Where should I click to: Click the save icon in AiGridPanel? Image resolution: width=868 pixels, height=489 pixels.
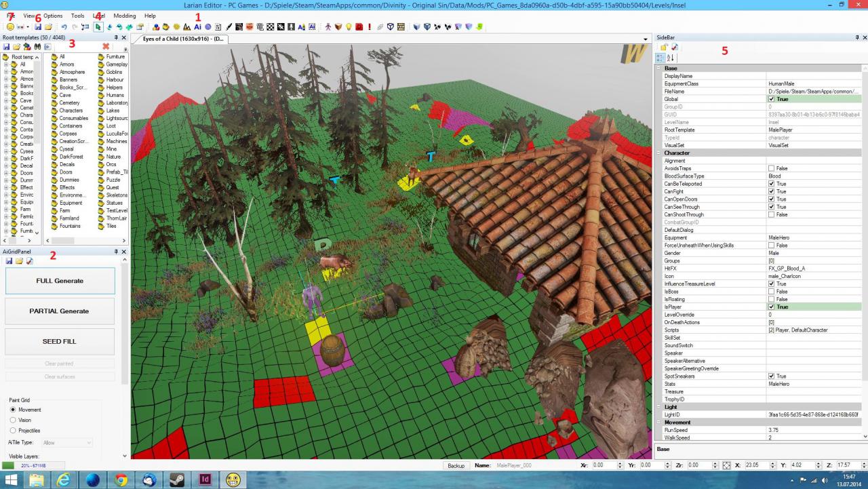point(9,261)
